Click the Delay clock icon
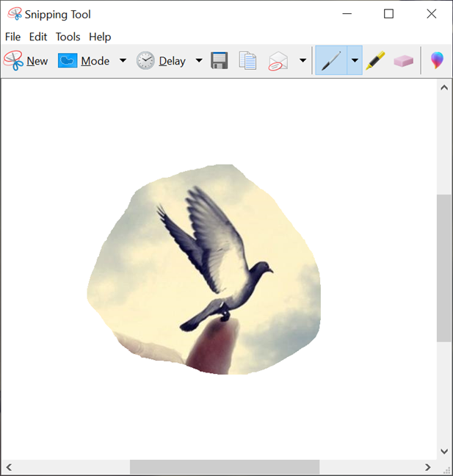This screenshot has height=476, width=453. coord(145,60)
